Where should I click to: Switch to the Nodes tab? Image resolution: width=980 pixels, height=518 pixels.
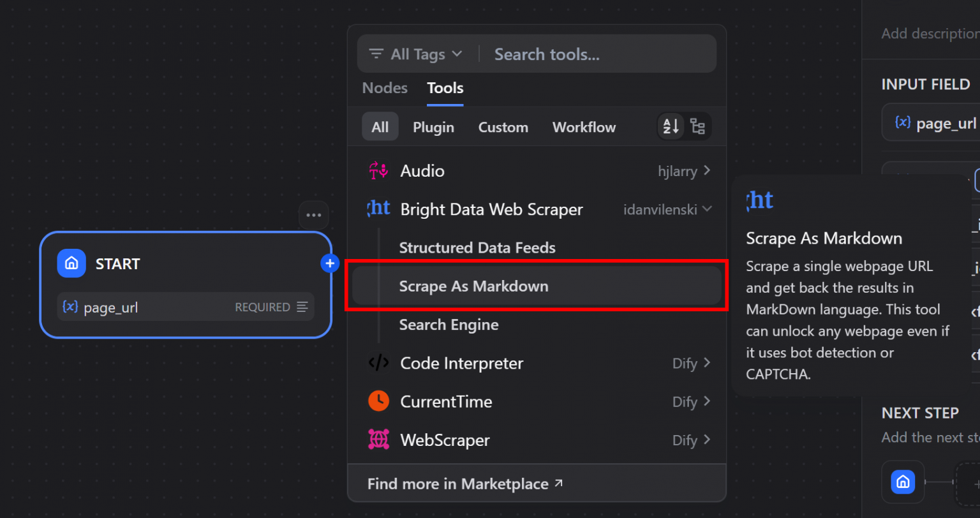(x=384, y=88)
